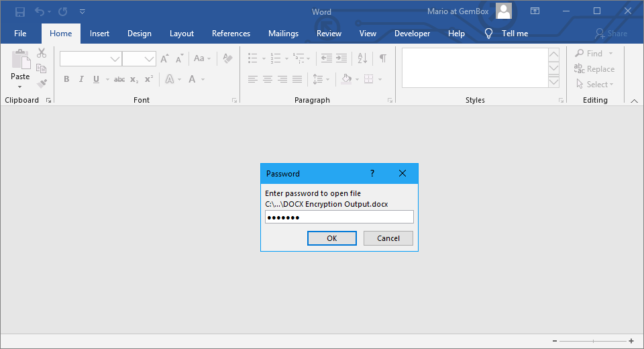Click Cancel in the Password dialog
The width and height of the screenshot is (644, 349).
(388, 238)
